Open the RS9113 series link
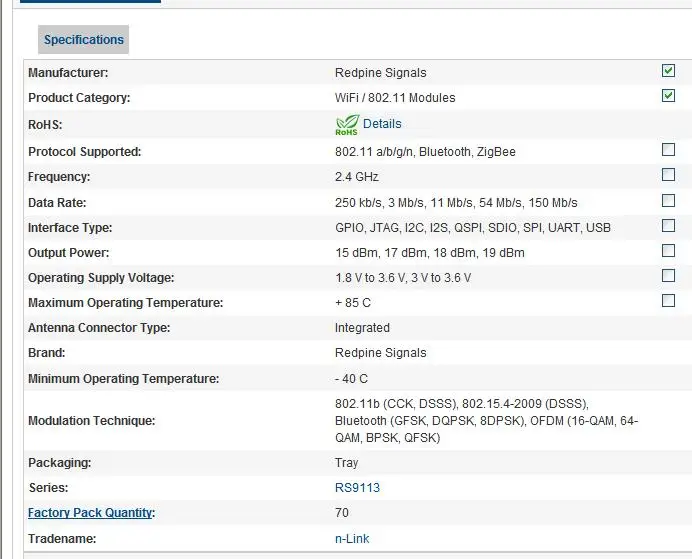 click(357, 488)
